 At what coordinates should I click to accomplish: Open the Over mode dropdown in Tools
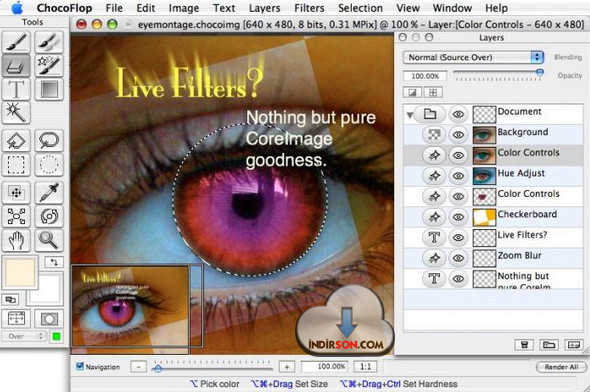pyautogui.click(x=24, y=336)
